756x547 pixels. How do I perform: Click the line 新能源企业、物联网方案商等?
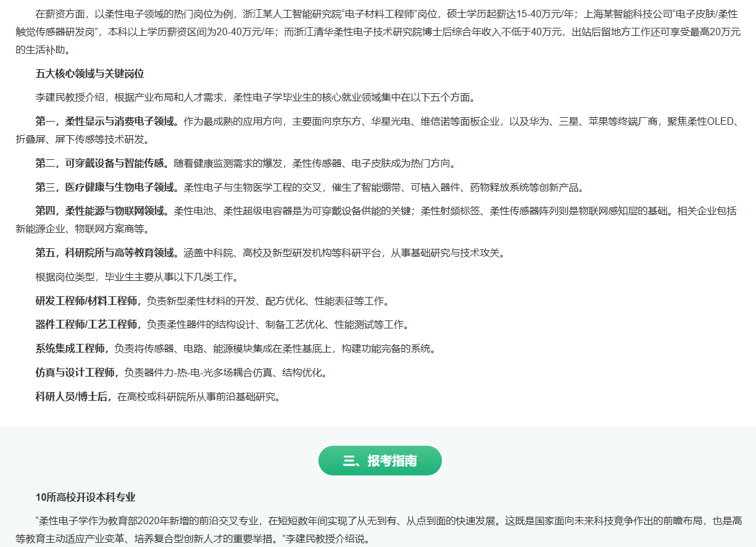[82, 229]
